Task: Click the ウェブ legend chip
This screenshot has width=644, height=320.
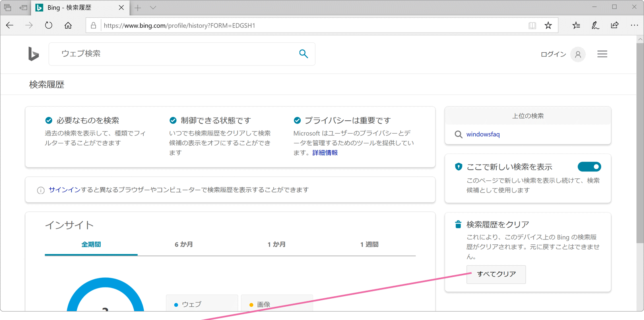Action: point(202,303)
